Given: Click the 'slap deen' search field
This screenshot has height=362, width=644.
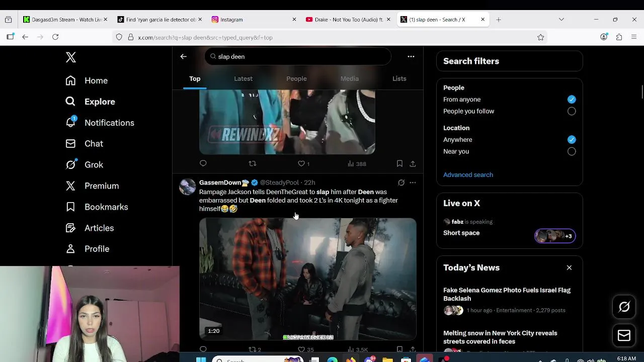Looking at the screenshot, I should point(298,56).
